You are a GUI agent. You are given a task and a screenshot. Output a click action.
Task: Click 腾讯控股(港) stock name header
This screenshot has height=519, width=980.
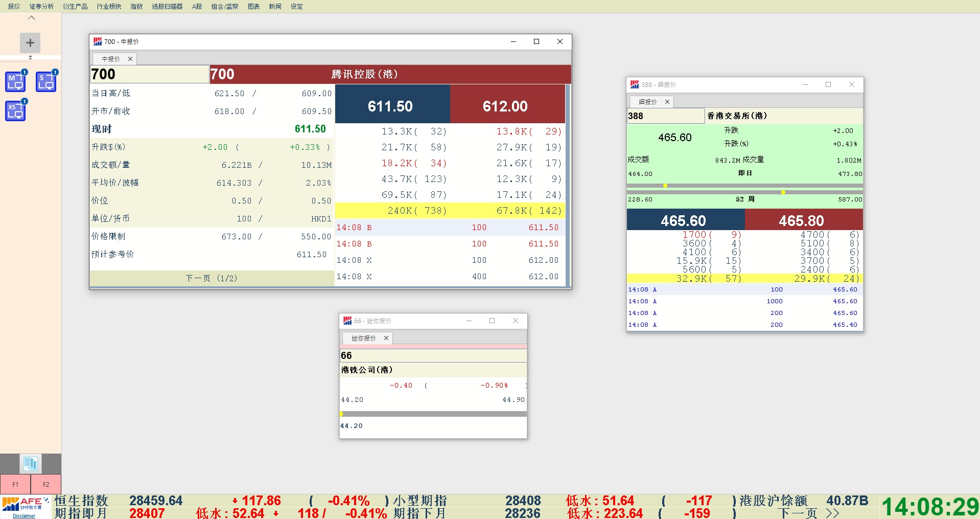pyautogui.click(x=364, y=74)
